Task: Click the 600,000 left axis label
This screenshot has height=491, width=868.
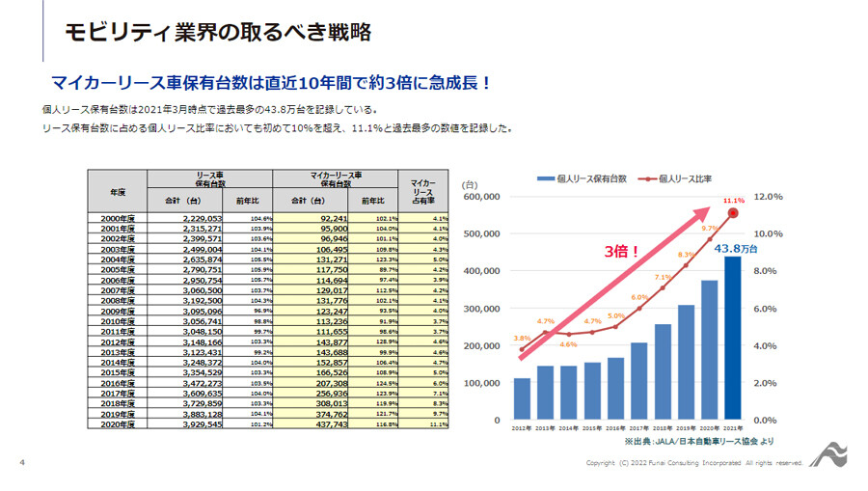Action: click(481, 197)
